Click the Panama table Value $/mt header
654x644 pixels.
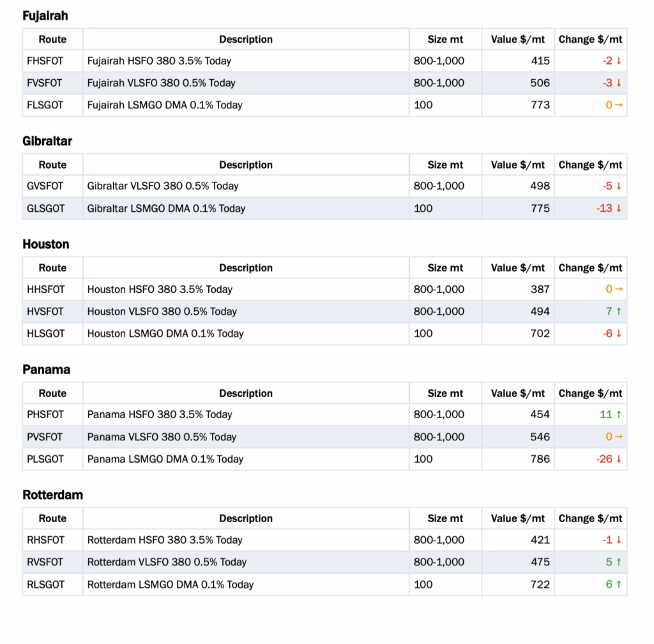[518, 394]
